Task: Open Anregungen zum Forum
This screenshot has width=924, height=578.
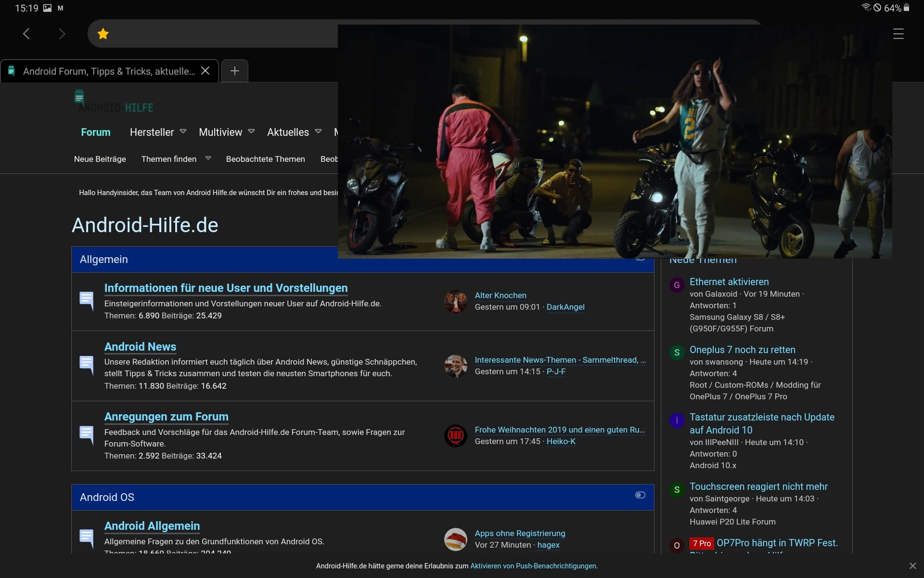Action: [x=166, y=417]
